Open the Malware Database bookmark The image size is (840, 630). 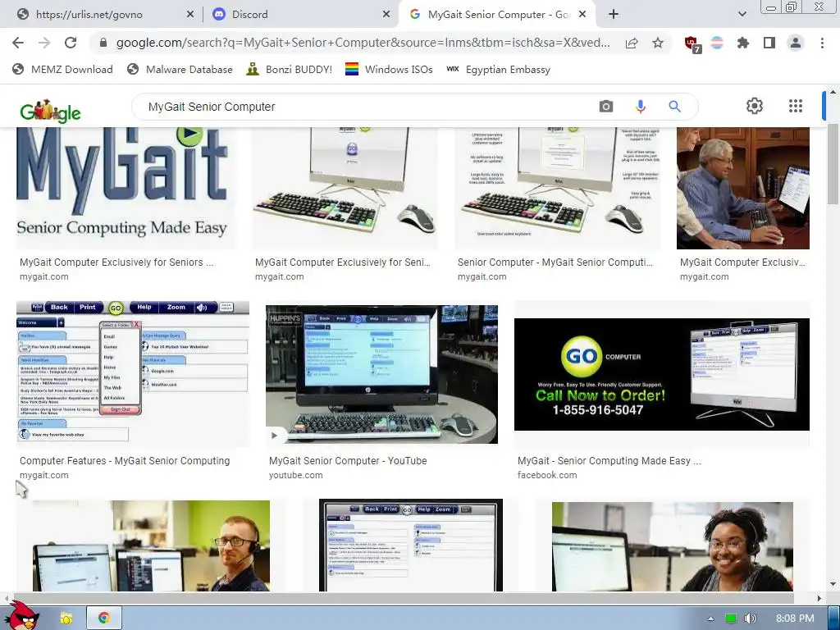(180, 69)
